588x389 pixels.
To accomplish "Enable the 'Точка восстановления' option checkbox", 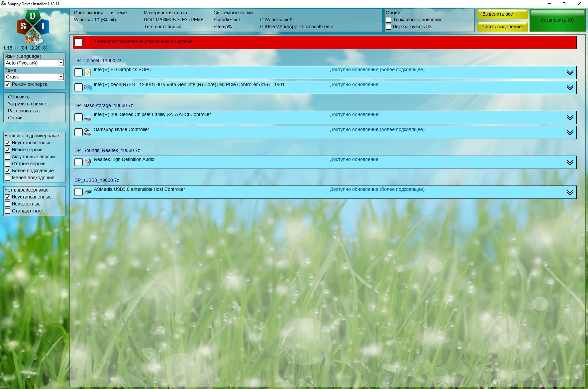I will tap(389, 20).
